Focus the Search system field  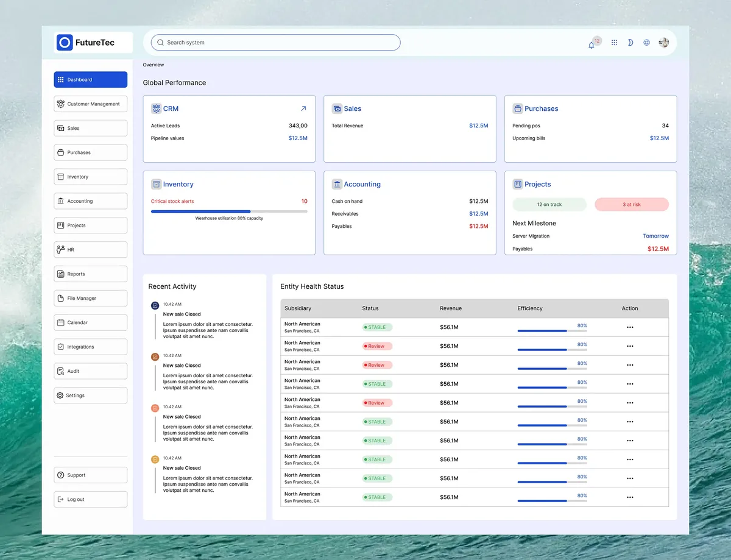pyautogui.click(x=275, y=43)
